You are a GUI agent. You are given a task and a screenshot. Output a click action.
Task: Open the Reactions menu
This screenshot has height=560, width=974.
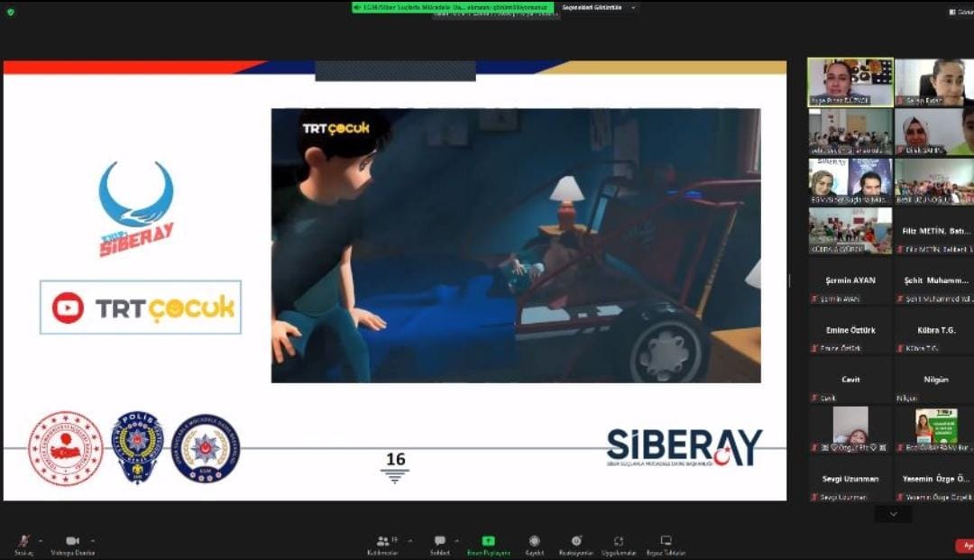coord(575,545)
